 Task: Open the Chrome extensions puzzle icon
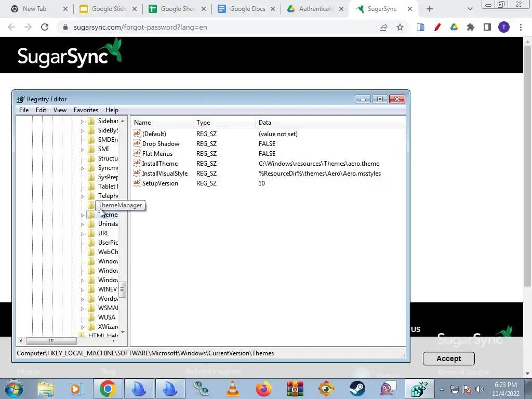pyautogui.click(x=471, y=27)
